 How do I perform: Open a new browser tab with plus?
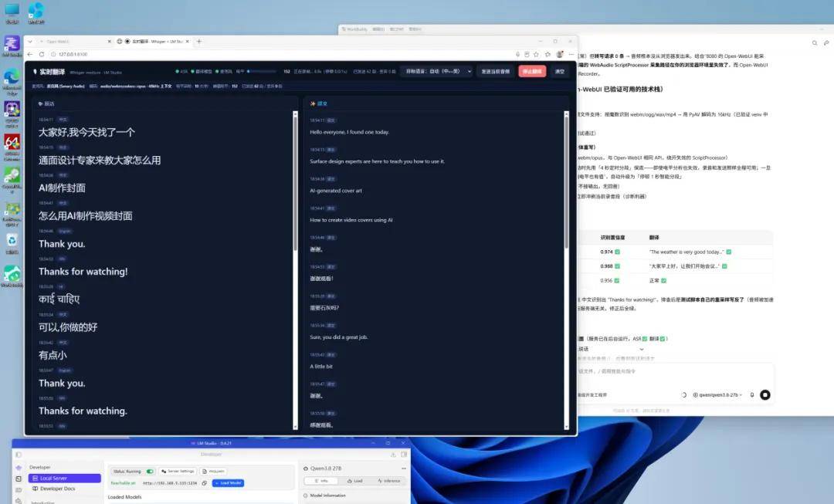199,41
